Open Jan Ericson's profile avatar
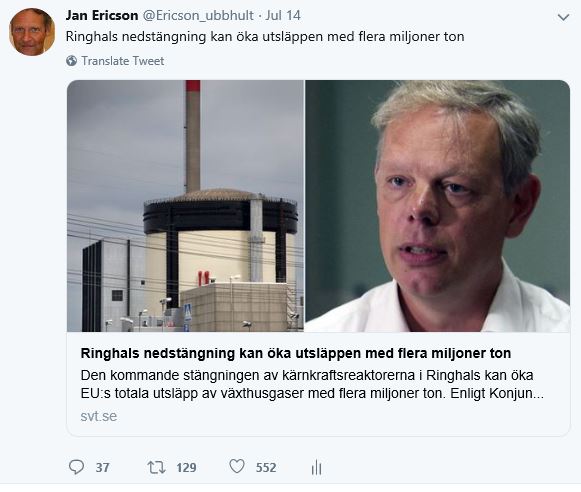 (32, 32)
